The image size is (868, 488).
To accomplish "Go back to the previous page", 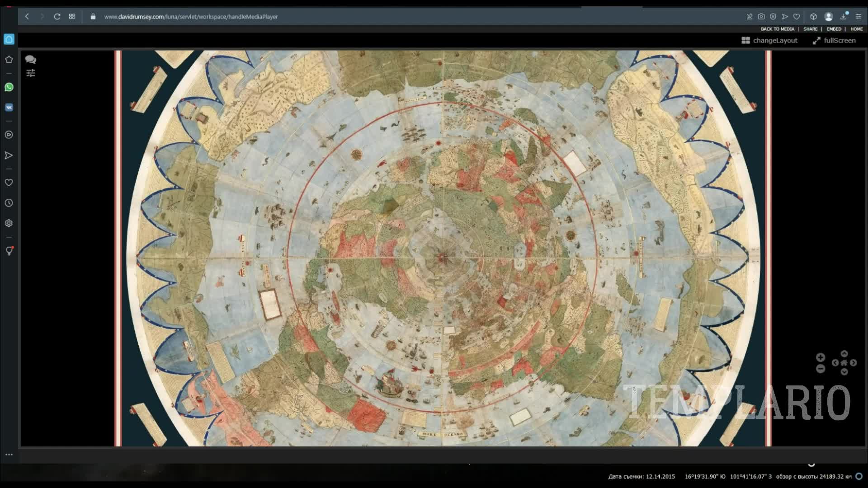I will tap(27, 17).
